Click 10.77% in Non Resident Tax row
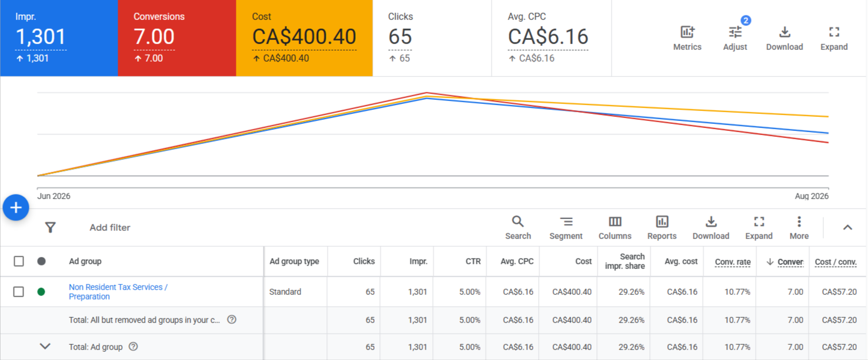Image resolution: width=868 pixels, height=360 pixels. (x=737, y=291)
